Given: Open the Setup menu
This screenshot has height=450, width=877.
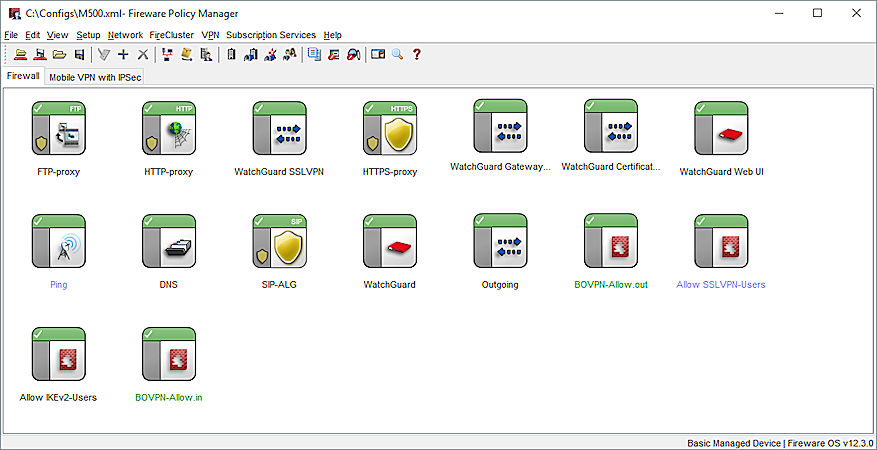Looking at the screenshot, I should pos(88,35).
